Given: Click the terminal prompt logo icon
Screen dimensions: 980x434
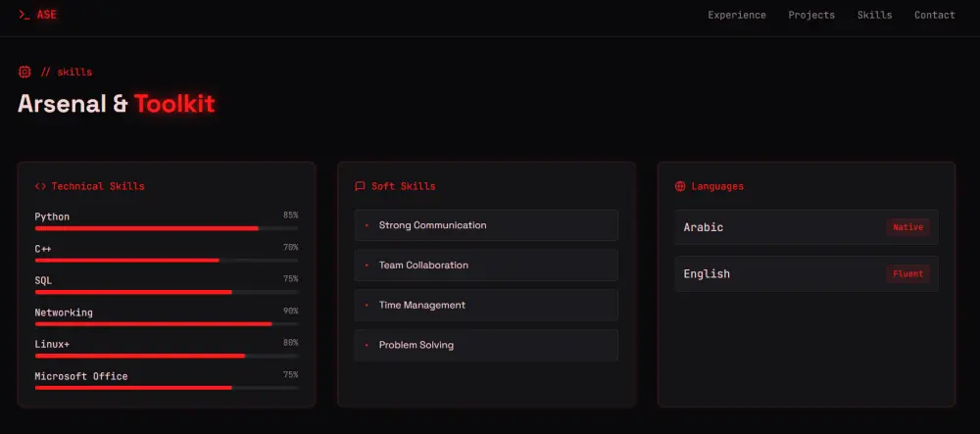Looking at the screenshot, I should [x=24, y=15].
